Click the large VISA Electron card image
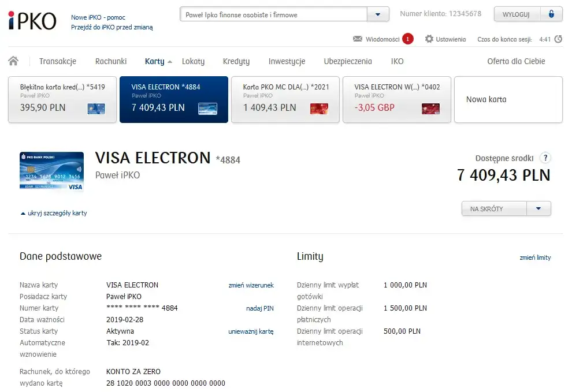Screen dimensions: 572x392 [x=51, y=171]
